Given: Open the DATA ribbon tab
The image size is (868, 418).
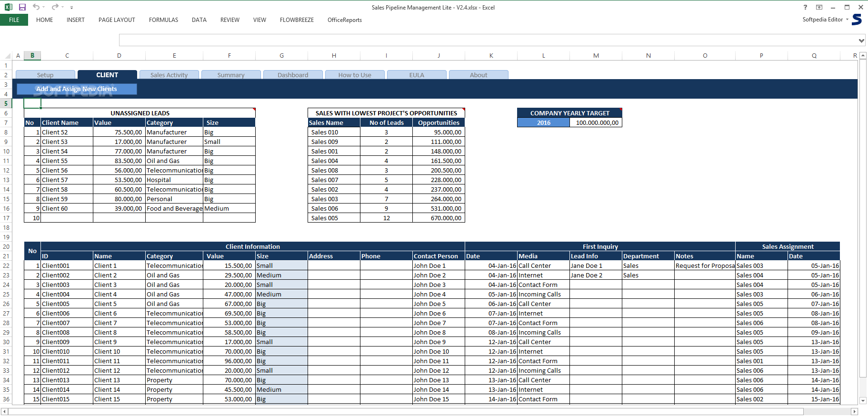Looking at the screenshot, I should pos(199,20).
